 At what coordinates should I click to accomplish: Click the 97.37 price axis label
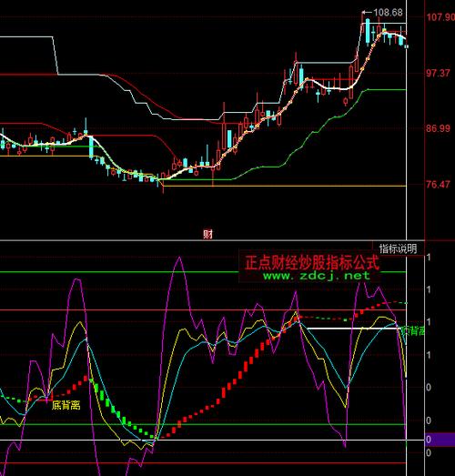[x=438, y=73]
